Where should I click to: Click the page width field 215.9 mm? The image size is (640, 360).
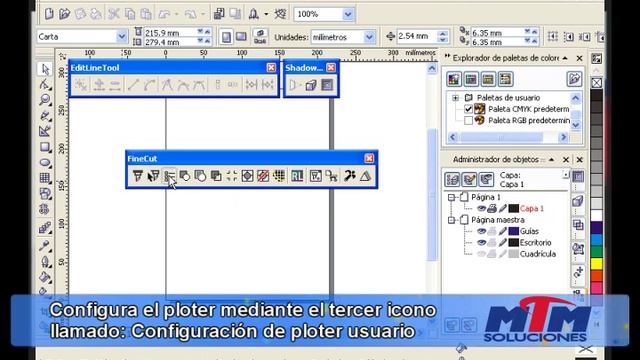coord(171,32)
